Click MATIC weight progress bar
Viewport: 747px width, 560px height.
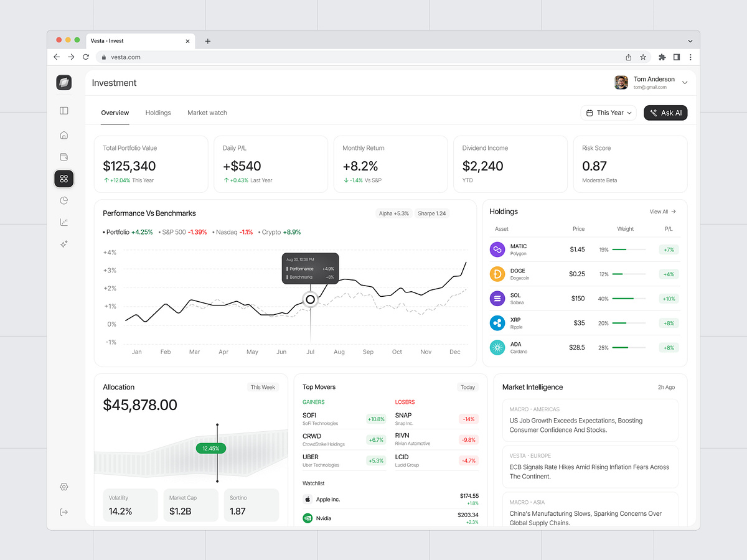coord(629,250)
